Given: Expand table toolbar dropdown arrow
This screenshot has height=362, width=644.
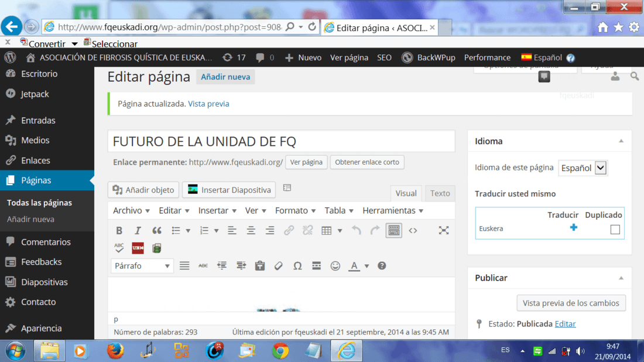Looking at the screenshot, I should (340, 231).
